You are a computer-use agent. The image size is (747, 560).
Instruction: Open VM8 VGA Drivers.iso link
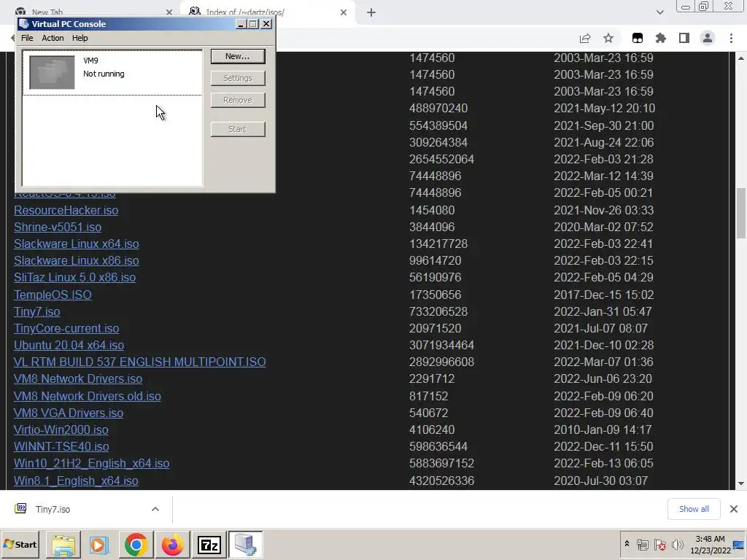(x=69, y=413)
